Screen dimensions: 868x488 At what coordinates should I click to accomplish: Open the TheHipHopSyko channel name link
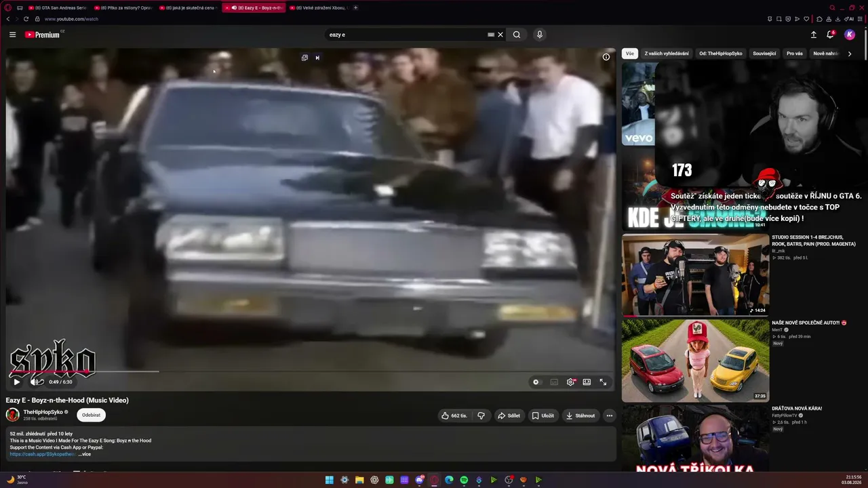[x=43, y=412]
